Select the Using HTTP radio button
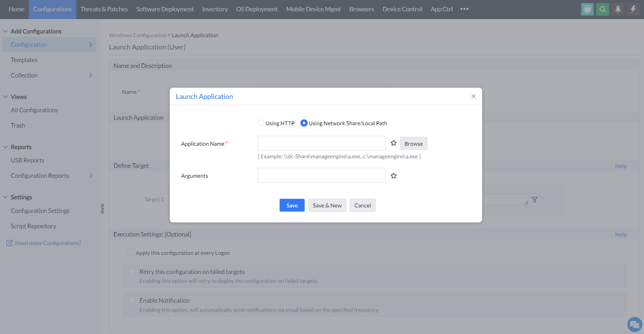This screenshot has width=644, height=334. tap(261, 123)
